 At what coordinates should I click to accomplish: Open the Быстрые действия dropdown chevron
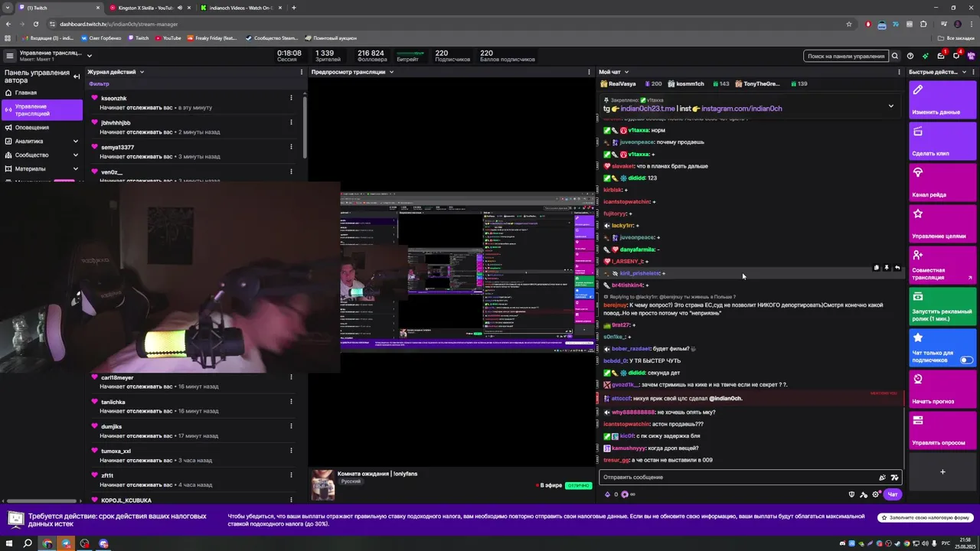(x=964, y=72)
